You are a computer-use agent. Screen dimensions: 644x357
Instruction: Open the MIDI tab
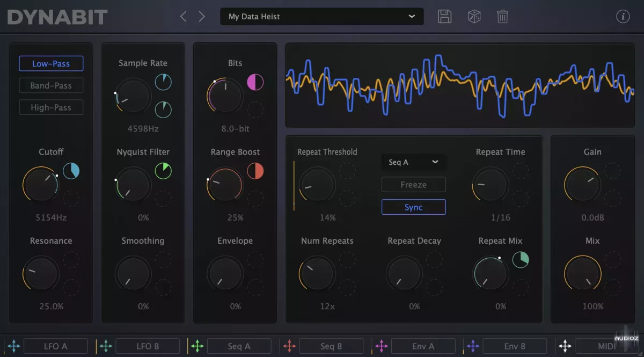click(x=607, y=346)
